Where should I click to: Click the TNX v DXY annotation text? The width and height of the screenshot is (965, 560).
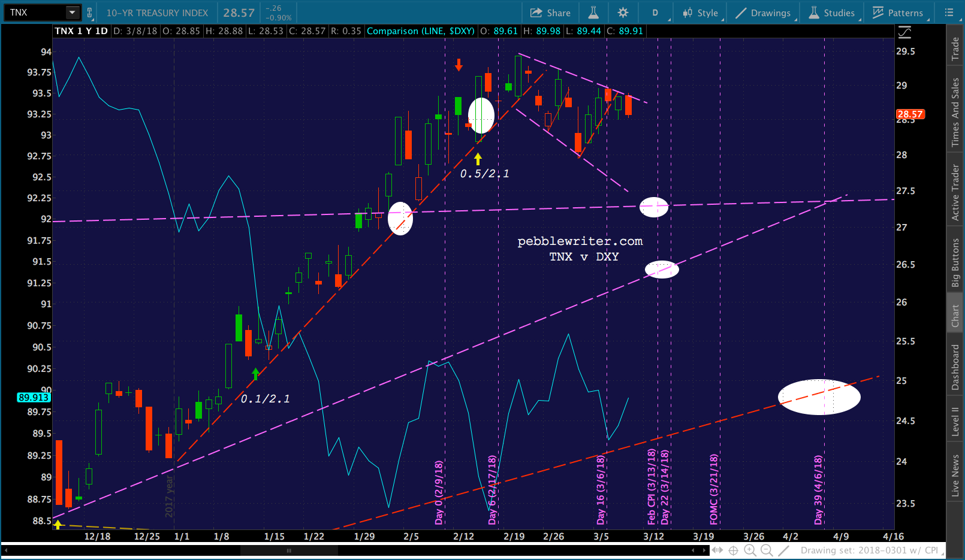[584, 256]
